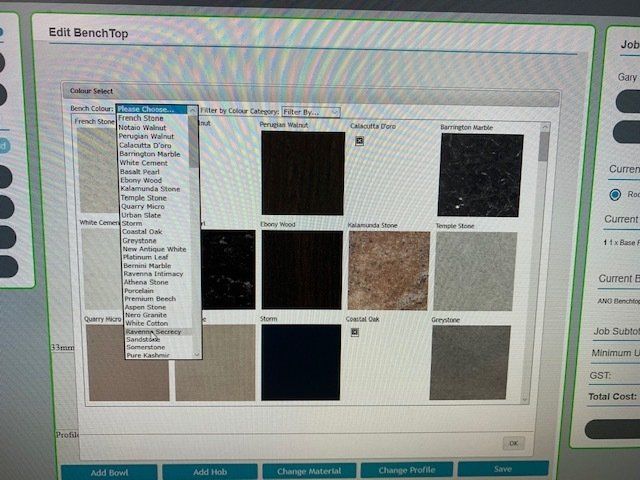Select the Quarry Micro swatch
640x480 pixels.
128,362
